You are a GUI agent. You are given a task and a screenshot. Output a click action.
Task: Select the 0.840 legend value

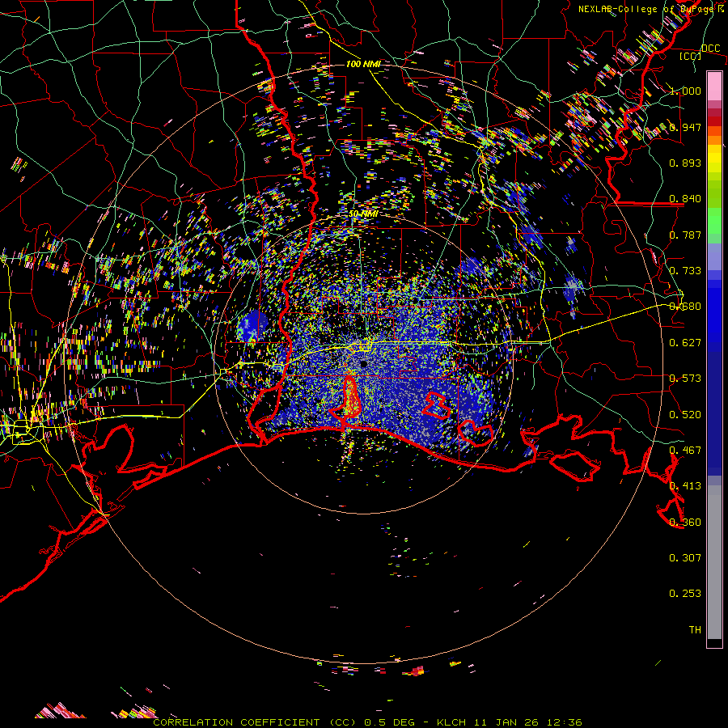[685, 199]
